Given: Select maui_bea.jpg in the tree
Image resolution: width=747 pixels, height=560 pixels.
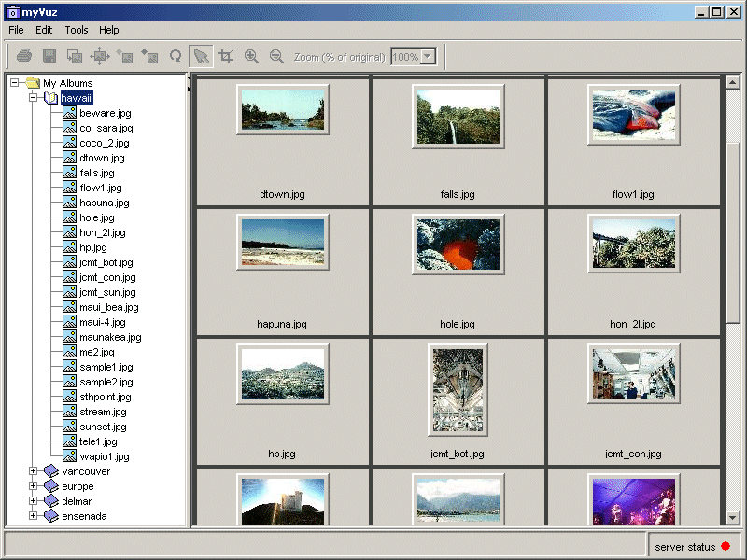Looking at the screenshot, I should pos(109,307).
